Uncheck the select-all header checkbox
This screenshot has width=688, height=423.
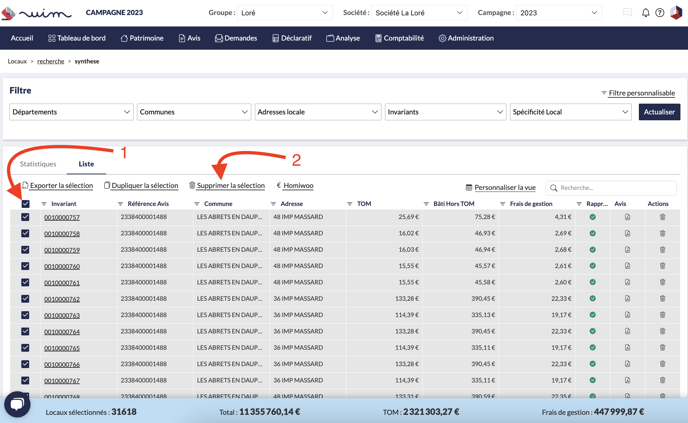click(x=25, y=204)
